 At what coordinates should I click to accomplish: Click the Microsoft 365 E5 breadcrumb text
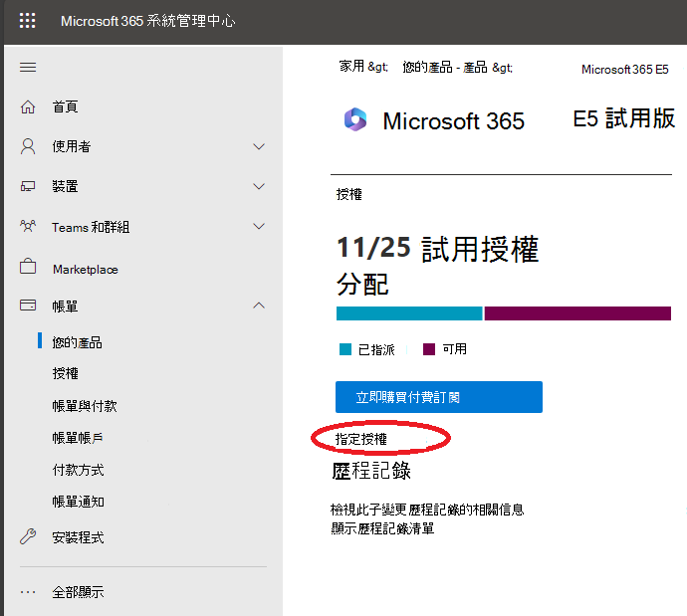pyautogui.click(x=625, y=70)
